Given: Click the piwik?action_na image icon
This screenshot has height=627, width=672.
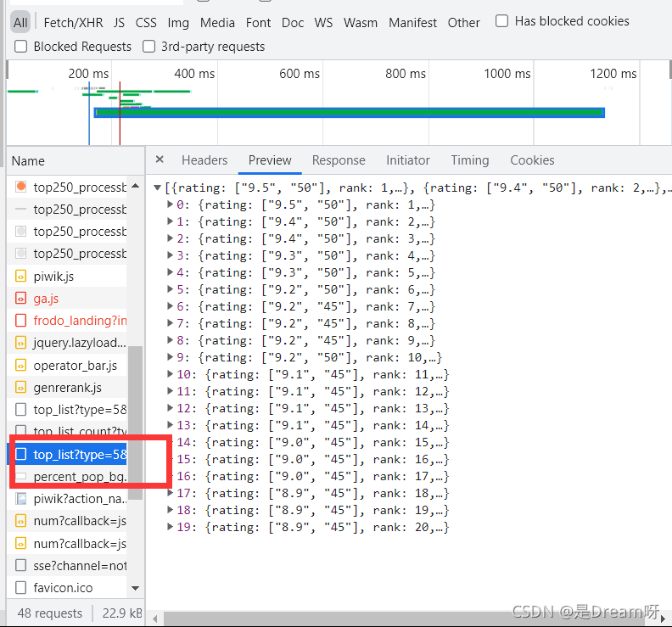Looking at the screenshot, I should tap(20, 499).
